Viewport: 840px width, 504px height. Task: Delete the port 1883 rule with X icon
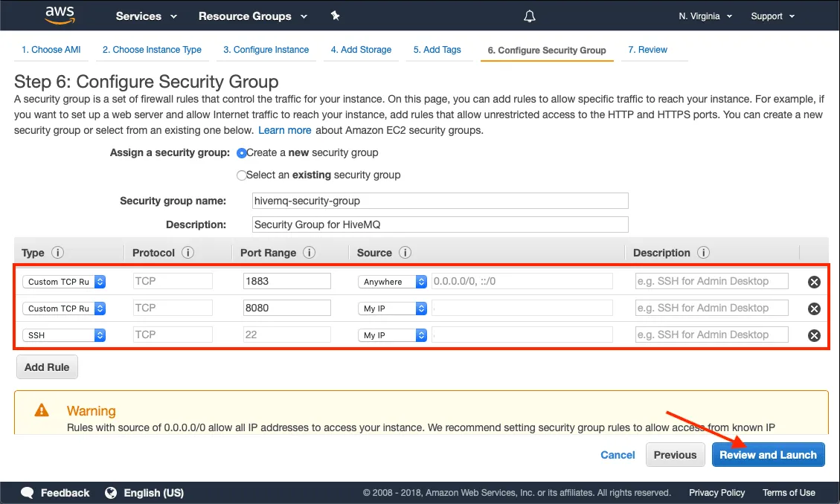[813, 282]
